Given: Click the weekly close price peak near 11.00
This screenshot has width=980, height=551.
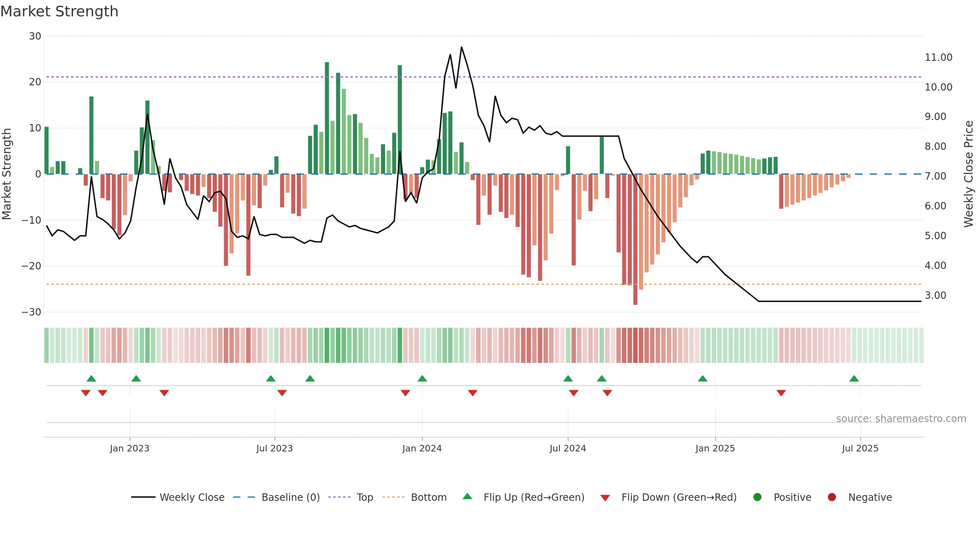Looking at the screenshot, I should point(461,47).
